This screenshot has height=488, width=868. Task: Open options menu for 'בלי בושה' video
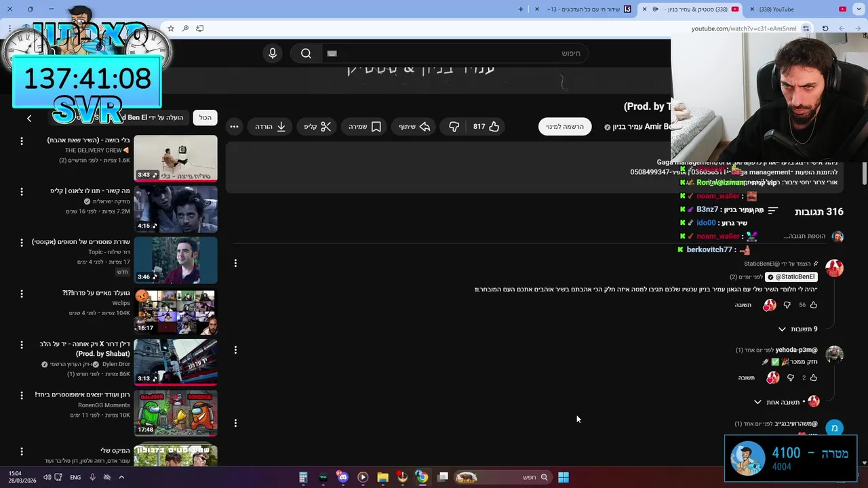[22, 141]
